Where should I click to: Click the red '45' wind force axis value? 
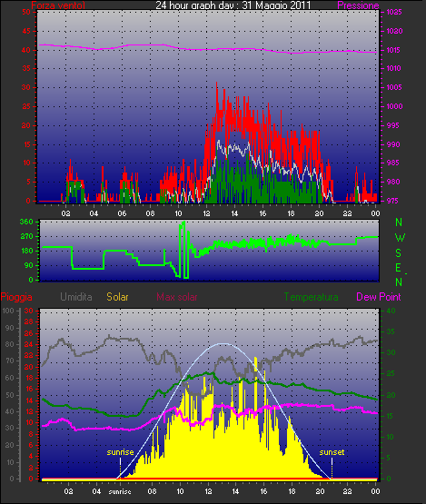(26, 31)
